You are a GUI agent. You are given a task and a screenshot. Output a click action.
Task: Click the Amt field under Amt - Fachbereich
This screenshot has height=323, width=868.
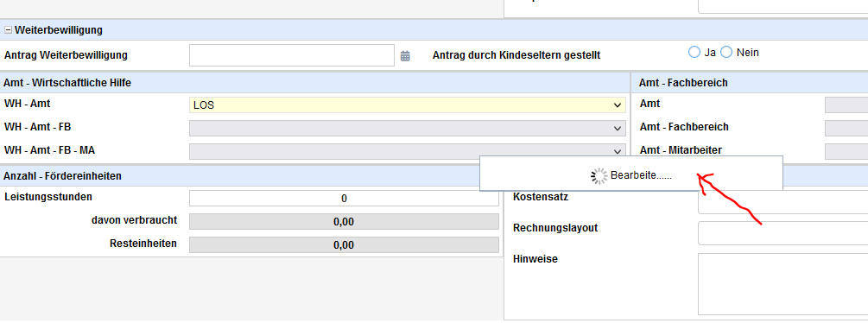(846, 105)
